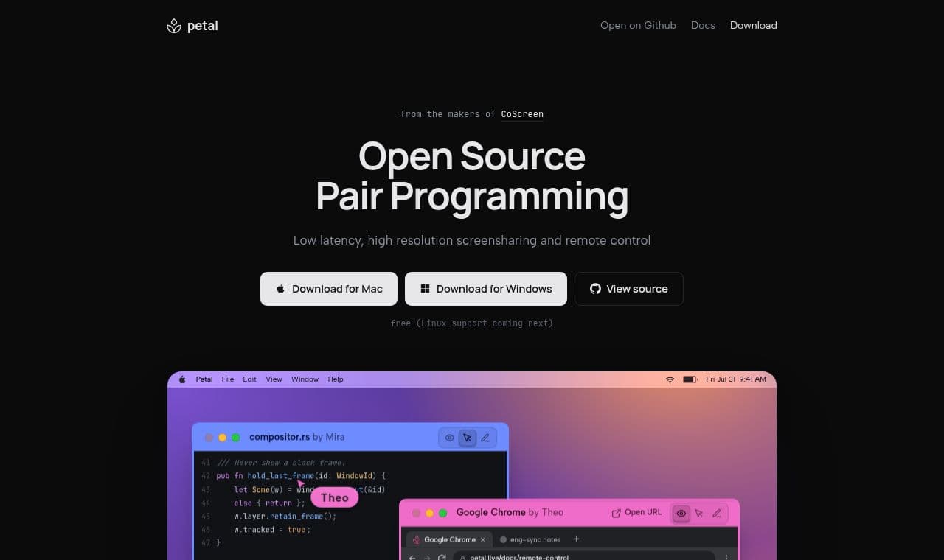Toggle view-only eye mode in compositor.rs window

coord(449,438)
